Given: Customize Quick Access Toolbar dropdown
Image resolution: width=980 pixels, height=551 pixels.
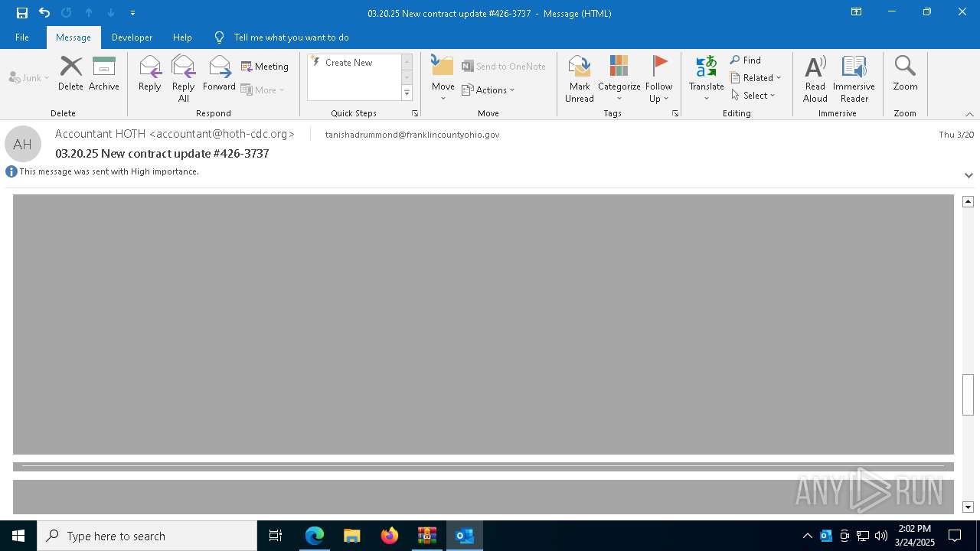Looking at the screenshot, I should (x=133, y=13).
